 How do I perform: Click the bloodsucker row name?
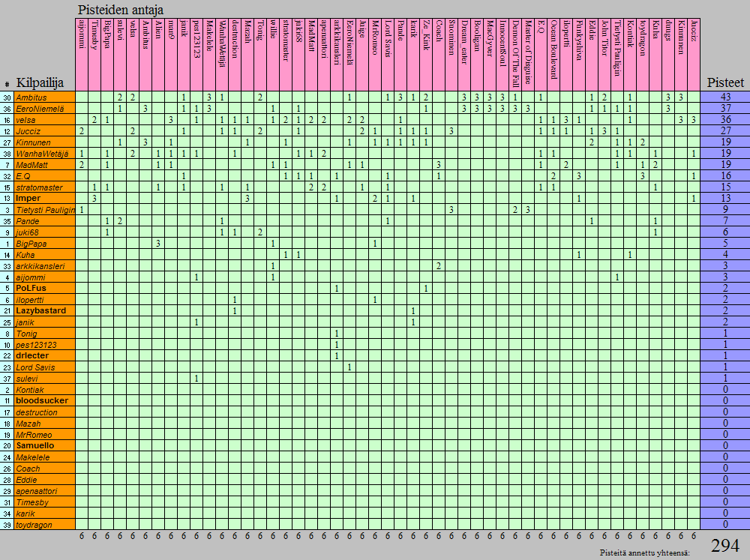tap(44, 401)
